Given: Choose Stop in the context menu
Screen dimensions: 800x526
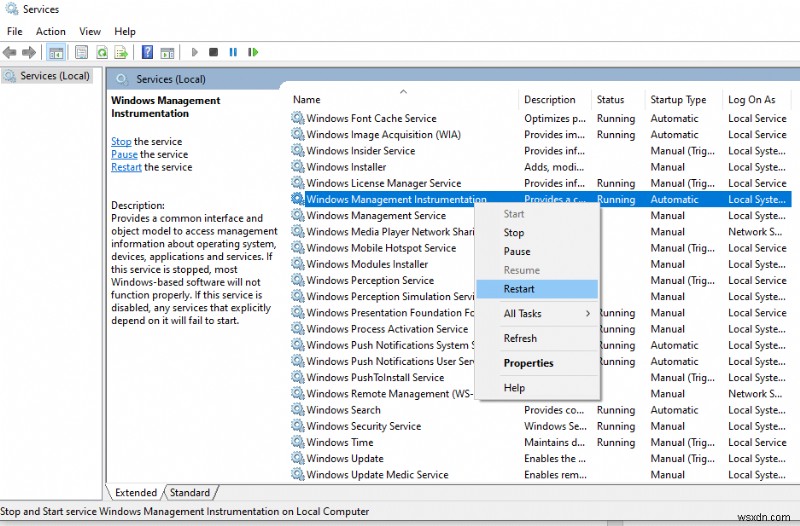Looking at the screenshot, I should point(537,233).
